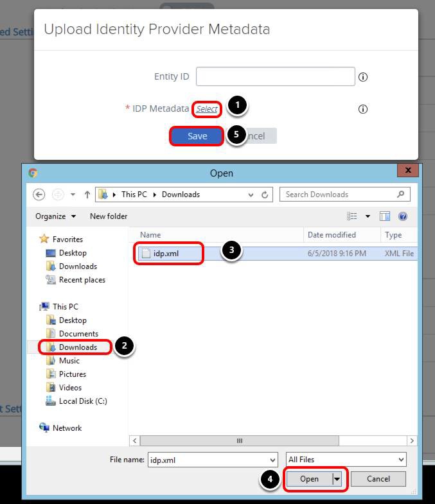The height and width of the screenshot is (504, 435).
Task: Click This PC in address breadcrumb
Action: pos(134,195)
